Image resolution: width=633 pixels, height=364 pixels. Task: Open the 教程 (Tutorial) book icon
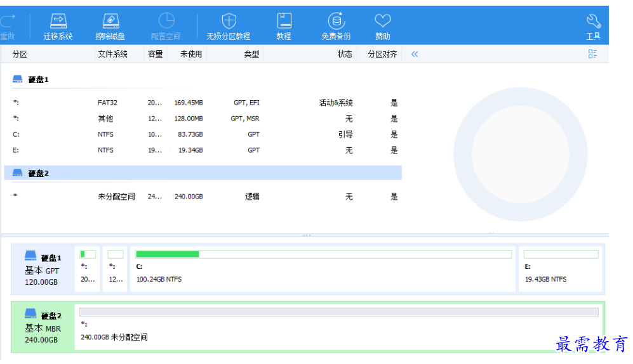(284, 21)
